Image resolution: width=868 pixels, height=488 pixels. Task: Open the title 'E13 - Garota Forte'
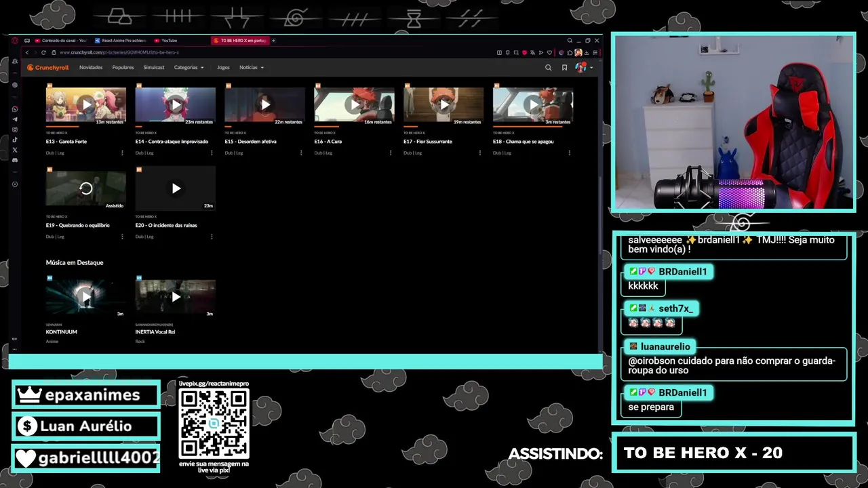[x=66, y=142]
